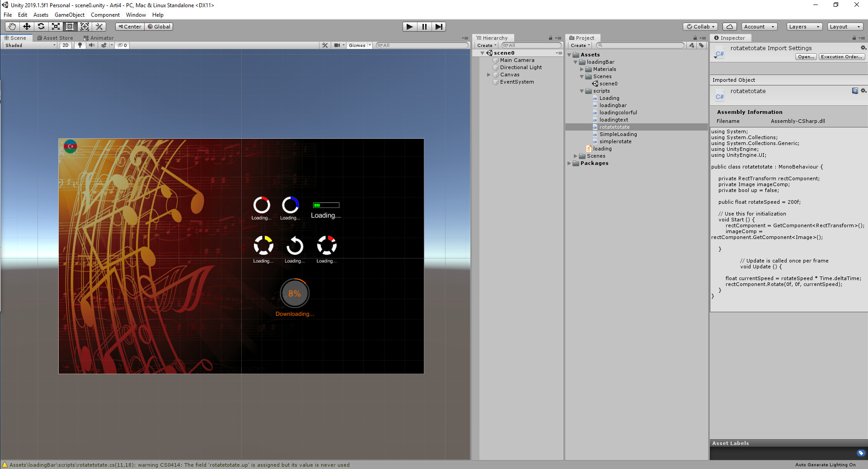Select the Rotate tool
The height and width of the screenshot is (469, 868).
click(41, 27)
